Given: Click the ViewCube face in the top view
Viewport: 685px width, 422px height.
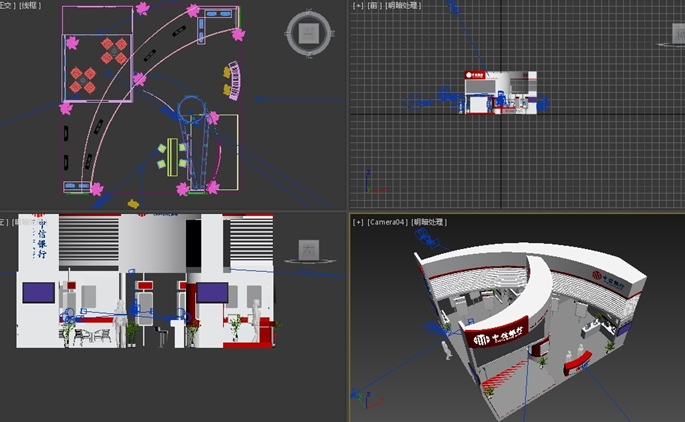Looking at the screenshot, I should pos(308,33).
